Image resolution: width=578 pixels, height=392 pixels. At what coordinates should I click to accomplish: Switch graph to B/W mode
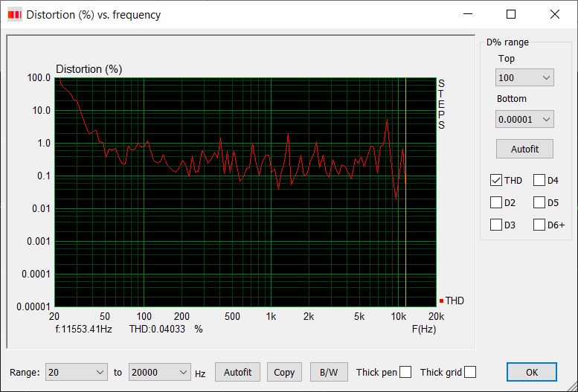pos(328,372)
